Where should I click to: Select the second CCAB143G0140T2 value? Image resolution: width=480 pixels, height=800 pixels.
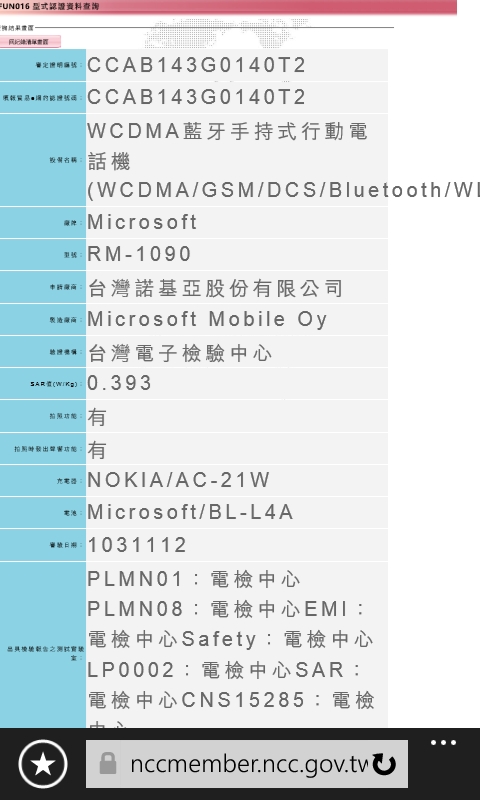pos(196,97)
